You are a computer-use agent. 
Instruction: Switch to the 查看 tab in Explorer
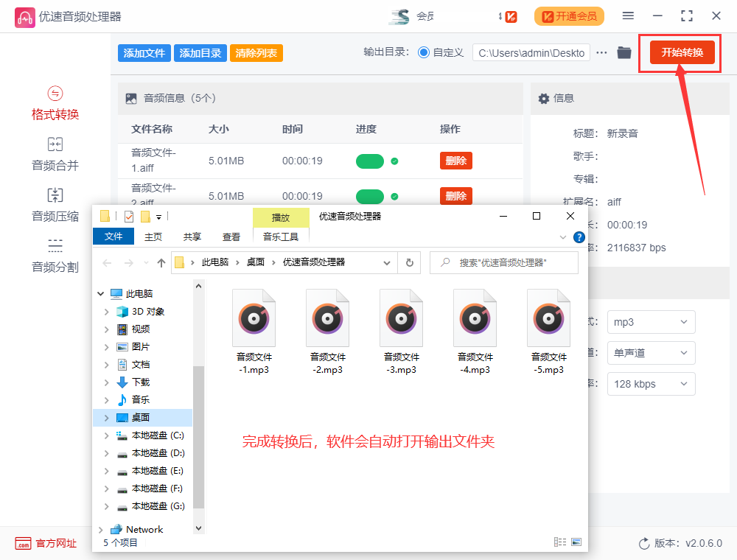point(231,237)
